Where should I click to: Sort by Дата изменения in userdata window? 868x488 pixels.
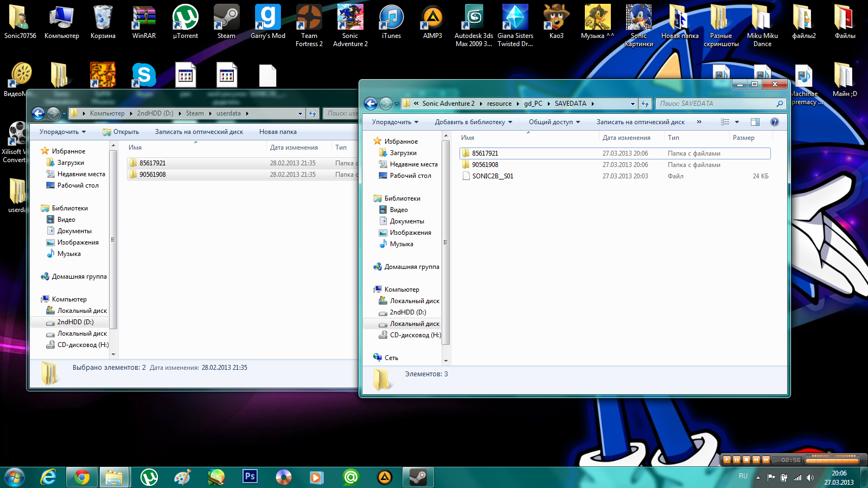point(299,147)
